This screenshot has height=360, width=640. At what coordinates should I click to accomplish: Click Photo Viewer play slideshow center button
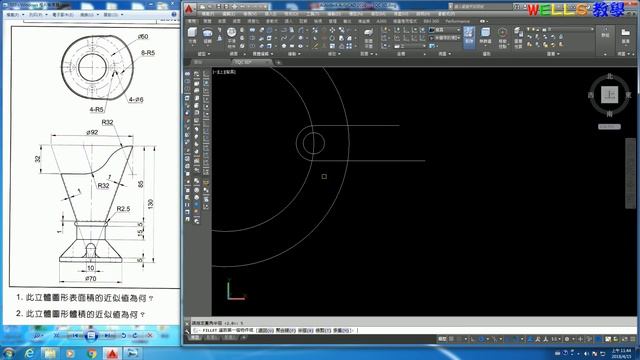(91, 336)
